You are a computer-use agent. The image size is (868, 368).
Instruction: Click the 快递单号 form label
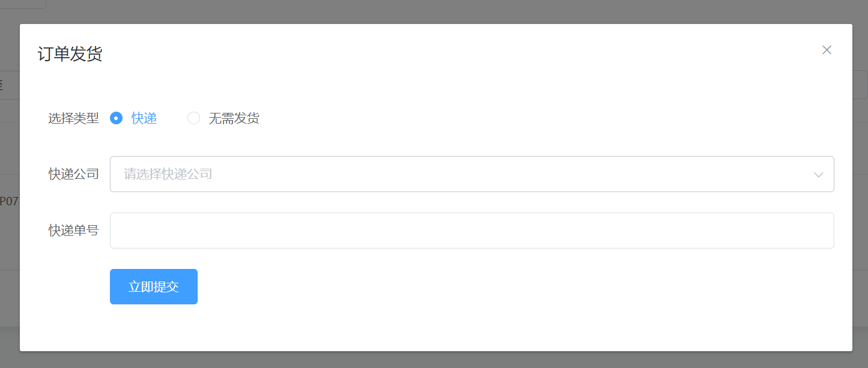73,231
